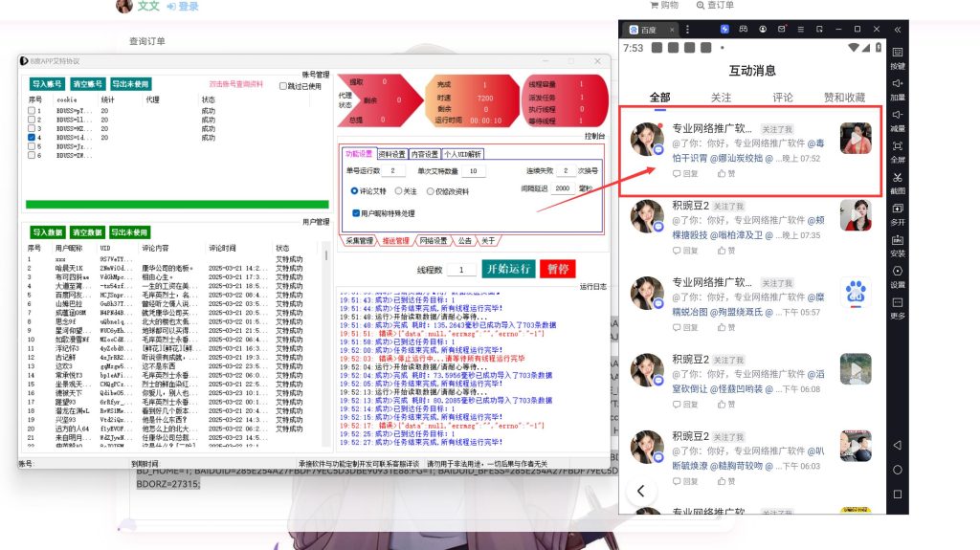
Task: Click the 截图 scissors icon in emulator sidebar
Action: pyautogui.click(x=898, y=177)
